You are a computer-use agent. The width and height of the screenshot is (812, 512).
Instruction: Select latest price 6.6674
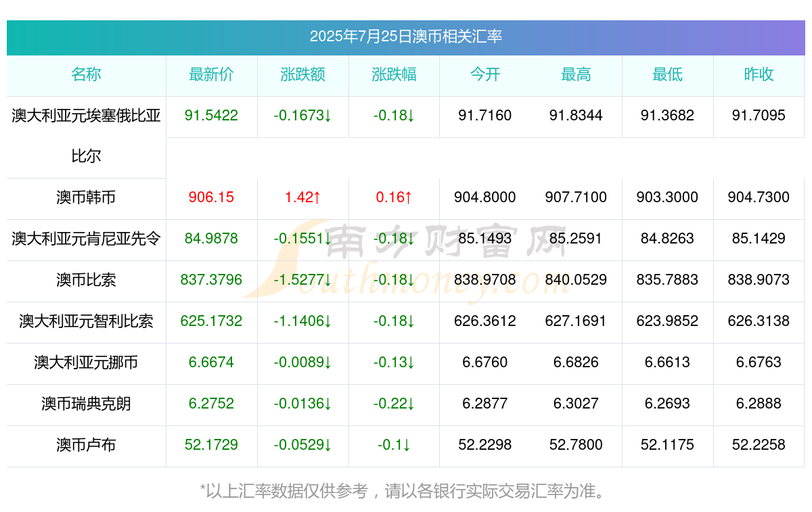212,363
